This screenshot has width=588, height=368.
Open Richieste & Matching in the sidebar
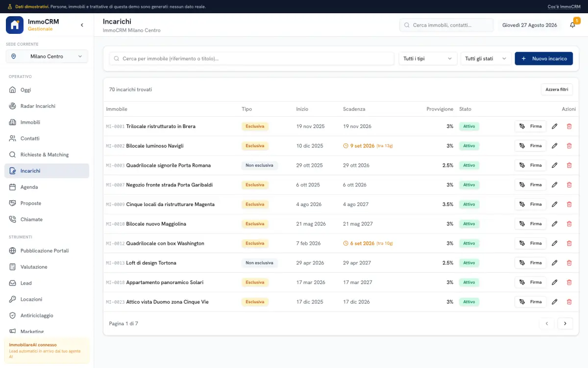(x=47, y=155)
